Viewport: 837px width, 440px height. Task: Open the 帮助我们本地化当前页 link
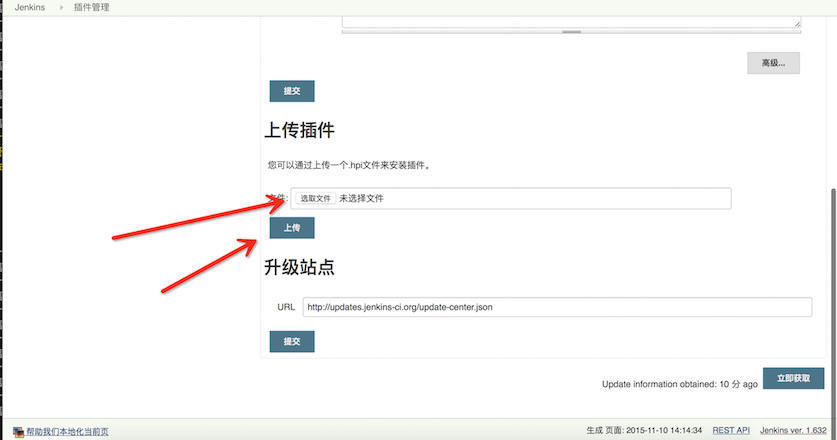click(x=67, y=432)
